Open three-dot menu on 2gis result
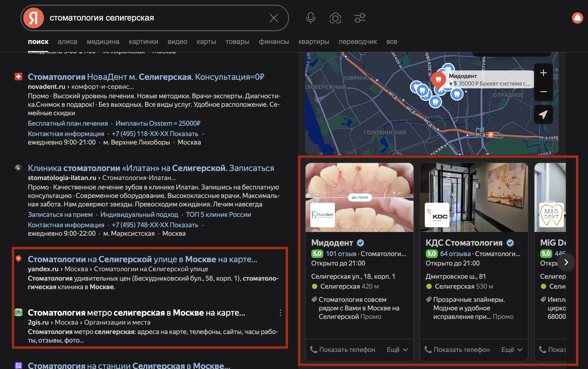The height and width of the screenshot is (369, 588). pos(280,313)
